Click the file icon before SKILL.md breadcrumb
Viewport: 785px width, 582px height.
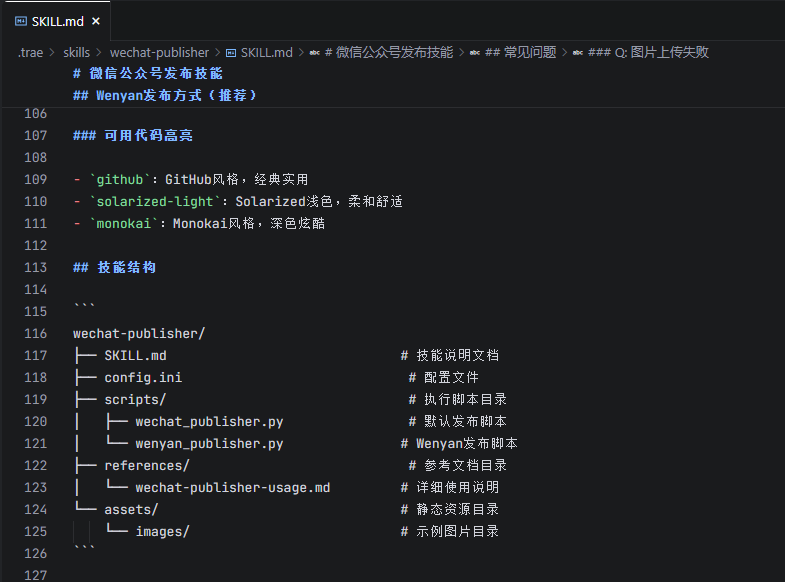(232, 52)
